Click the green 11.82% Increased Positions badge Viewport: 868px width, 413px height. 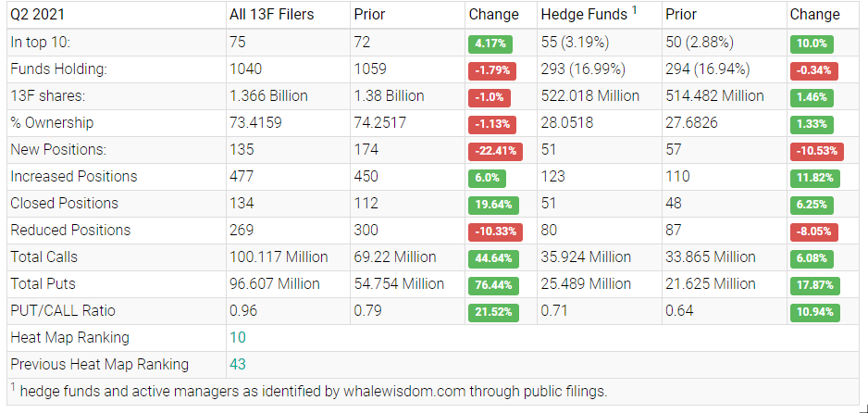coord(814,178)
